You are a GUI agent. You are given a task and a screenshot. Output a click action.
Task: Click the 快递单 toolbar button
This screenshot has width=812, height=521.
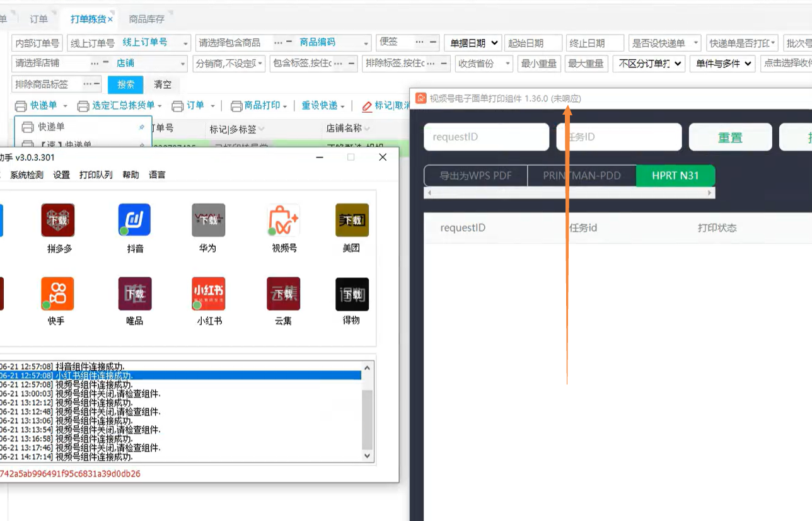(x=44, y=106)
